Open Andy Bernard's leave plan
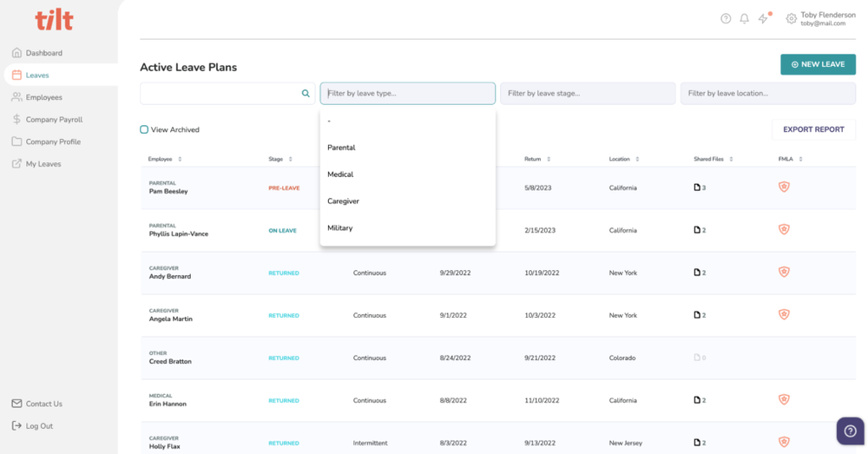The height and width of the screenshot is (454, 868). [170, 276]
